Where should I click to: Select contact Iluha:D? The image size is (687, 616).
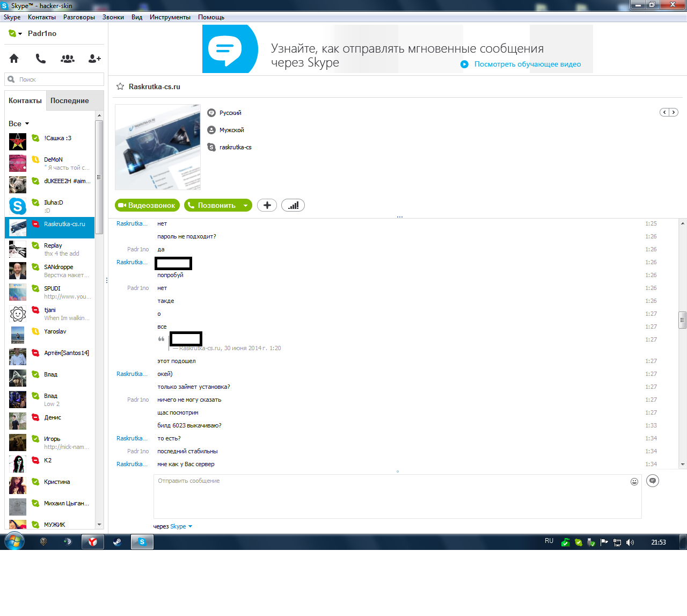(50, 206)
